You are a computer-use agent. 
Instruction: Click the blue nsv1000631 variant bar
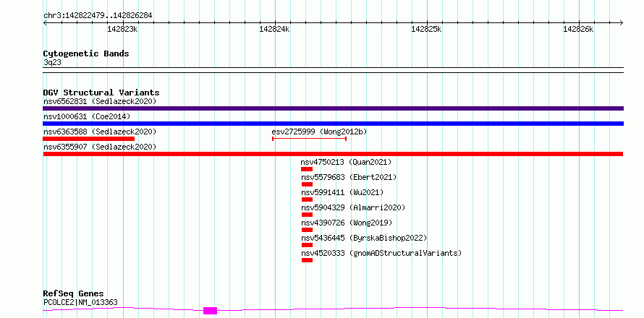[333, 124]
